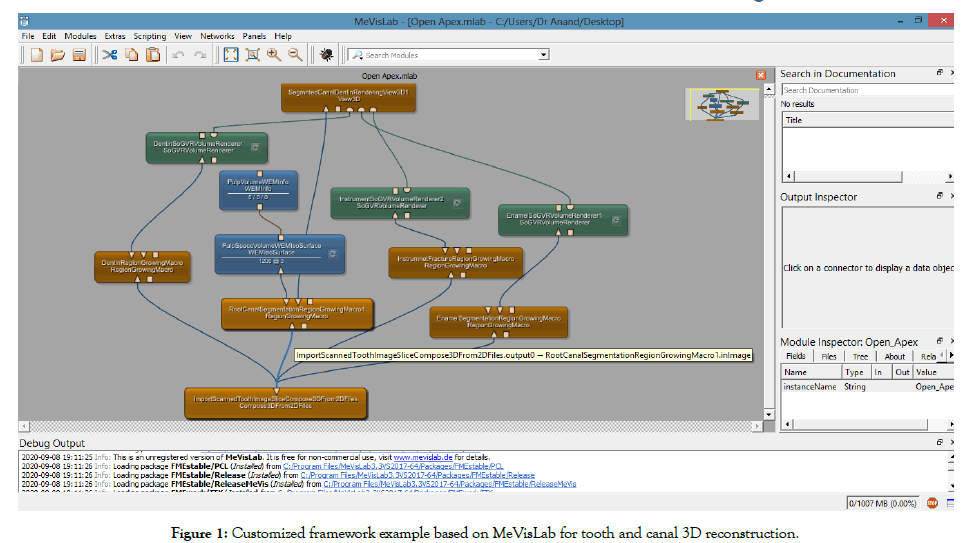Screen dimensions: 975x543
Task: Undock the Search in Documentation panel
Action: click(x=940, y=73)
